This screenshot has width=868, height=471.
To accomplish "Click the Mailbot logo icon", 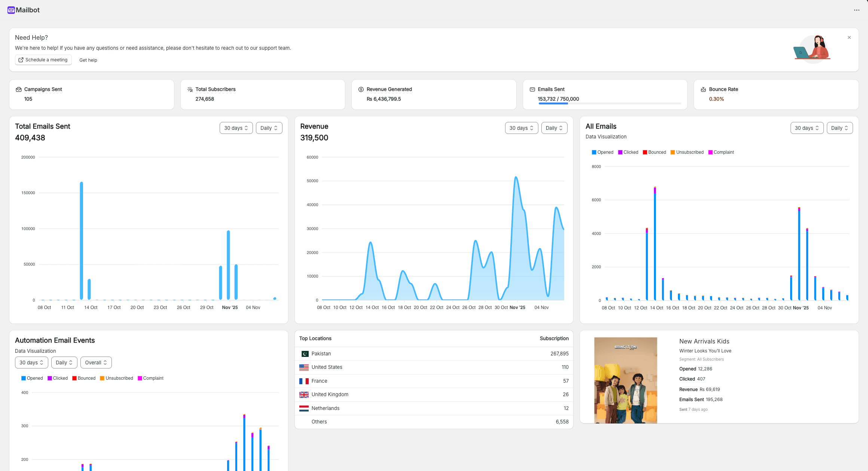I will [11, 10].
